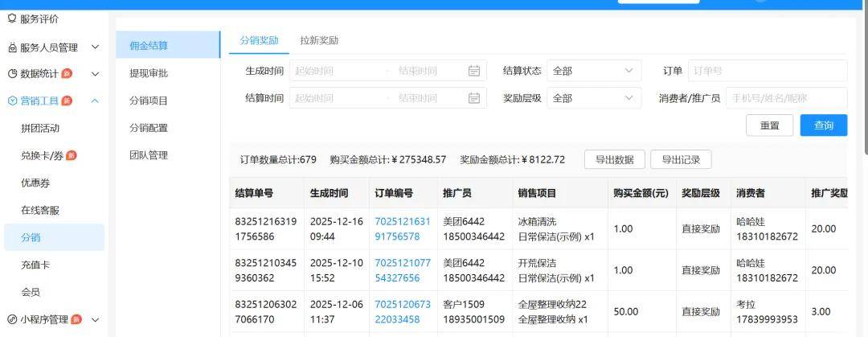Click the 服务人员管理 sidebar icon
868x337 pixels.
pos(12,47)
